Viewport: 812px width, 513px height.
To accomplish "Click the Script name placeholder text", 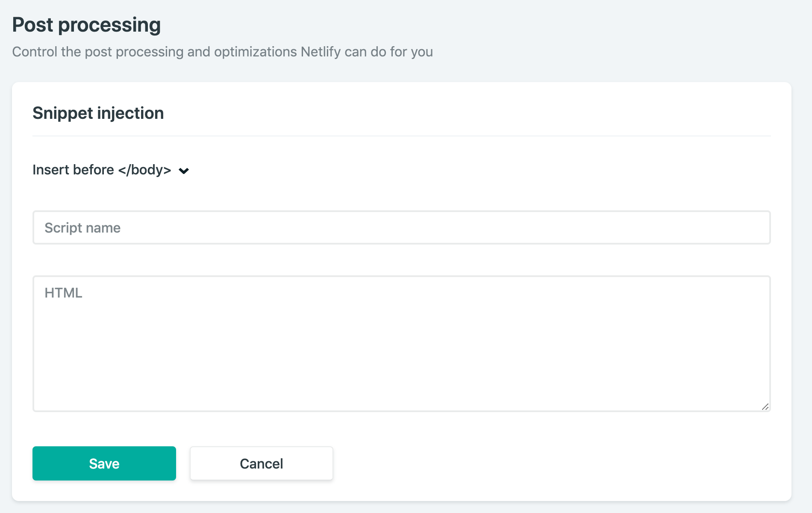I will pyautogui.click(x=82, y=228).
